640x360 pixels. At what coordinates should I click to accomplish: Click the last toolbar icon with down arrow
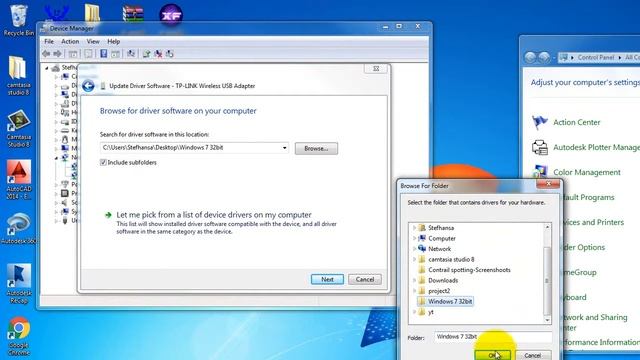click(170, 54)
